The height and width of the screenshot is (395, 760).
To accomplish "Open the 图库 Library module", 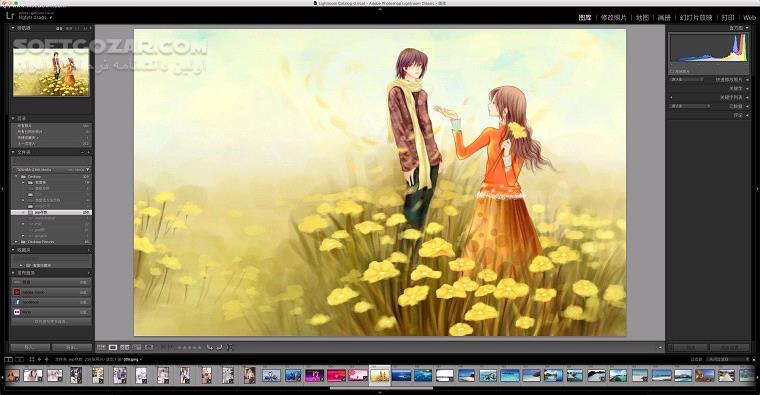I will tap(585, 17).
